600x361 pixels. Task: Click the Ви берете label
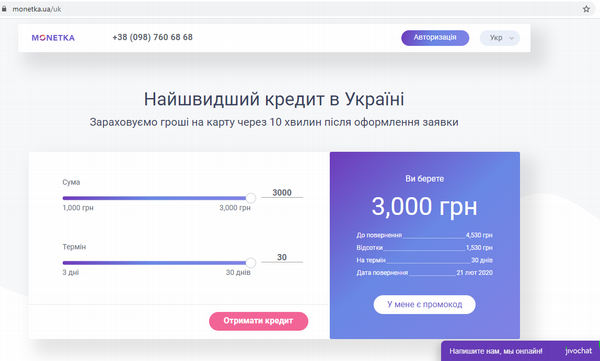[424, 179]
